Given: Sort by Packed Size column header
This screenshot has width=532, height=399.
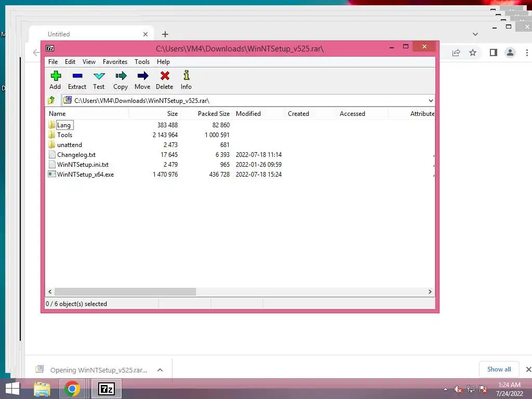Looking at the screenshot, I should pyautogui.click(x=207, y=114).
